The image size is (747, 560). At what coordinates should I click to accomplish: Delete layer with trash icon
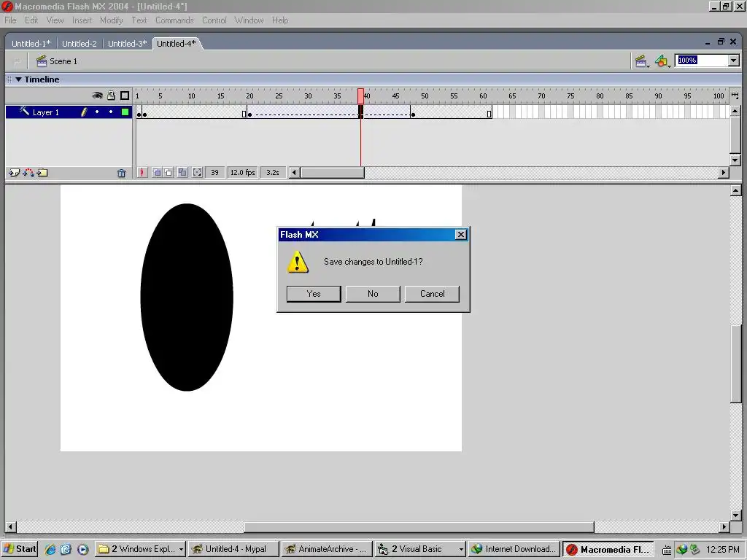(x=122, y=173)
